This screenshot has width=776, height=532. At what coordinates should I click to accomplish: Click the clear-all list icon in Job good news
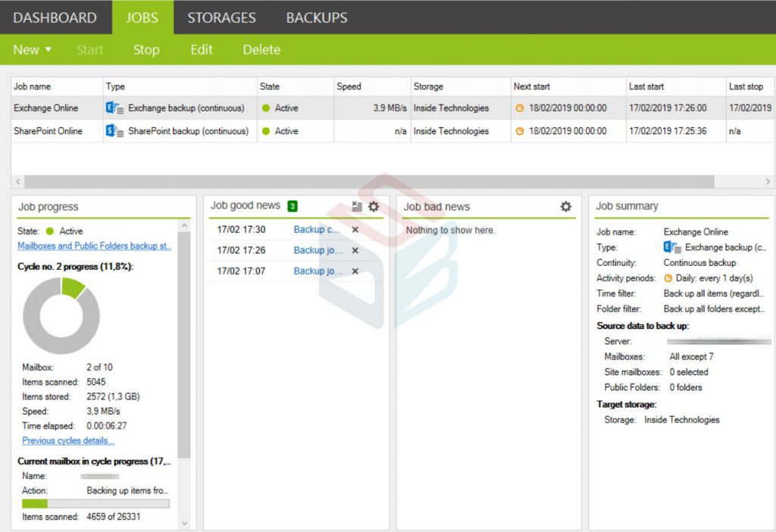358,206
